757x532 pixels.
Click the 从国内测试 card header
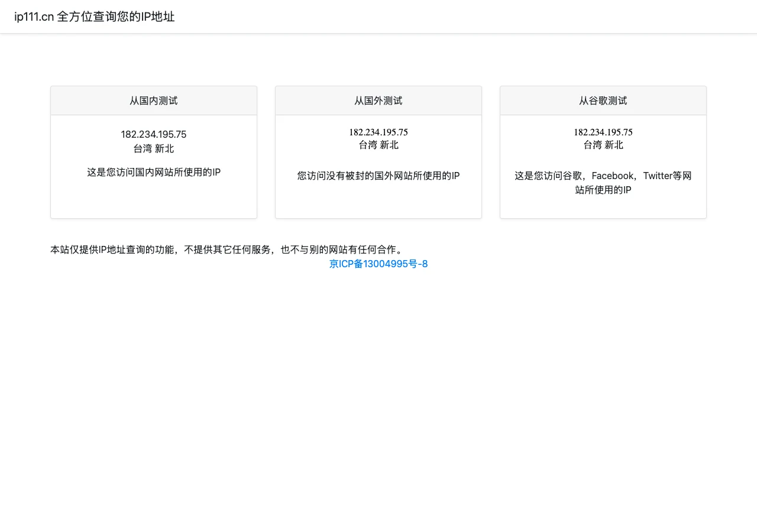coord(154,100)
